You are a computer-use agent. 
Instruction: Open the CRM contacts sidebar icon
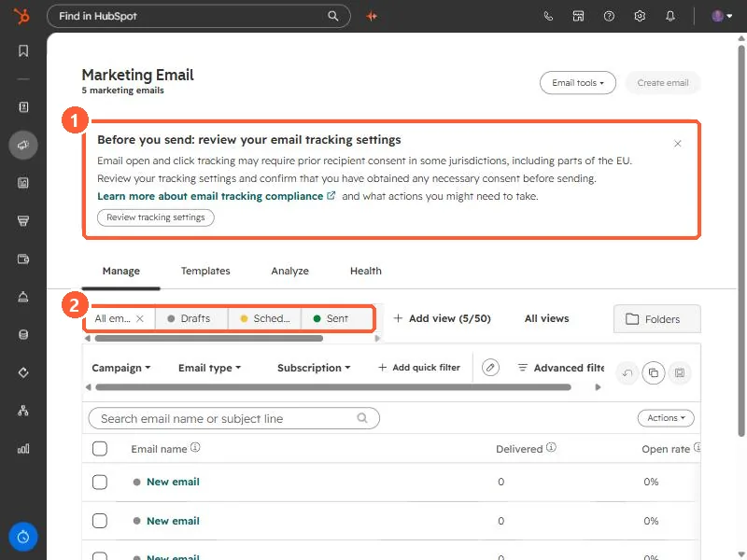tap(23, 107)
